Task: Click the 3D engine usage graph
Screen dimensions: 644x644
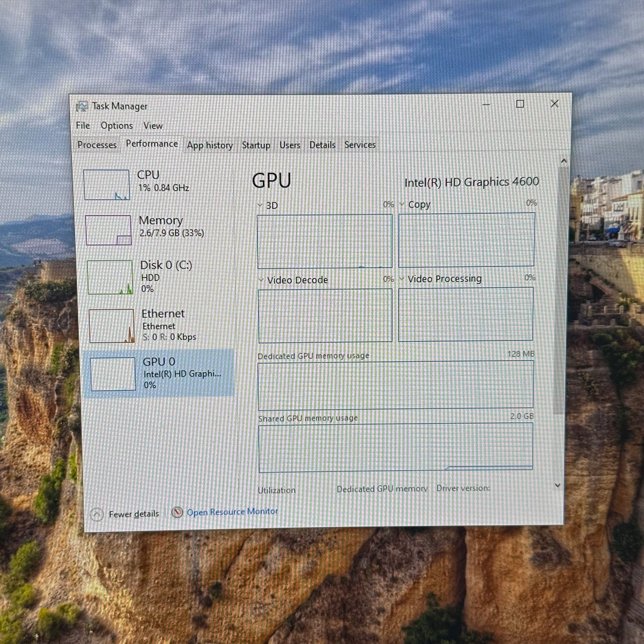Action: pyautogui.click(x=325, y=242)
